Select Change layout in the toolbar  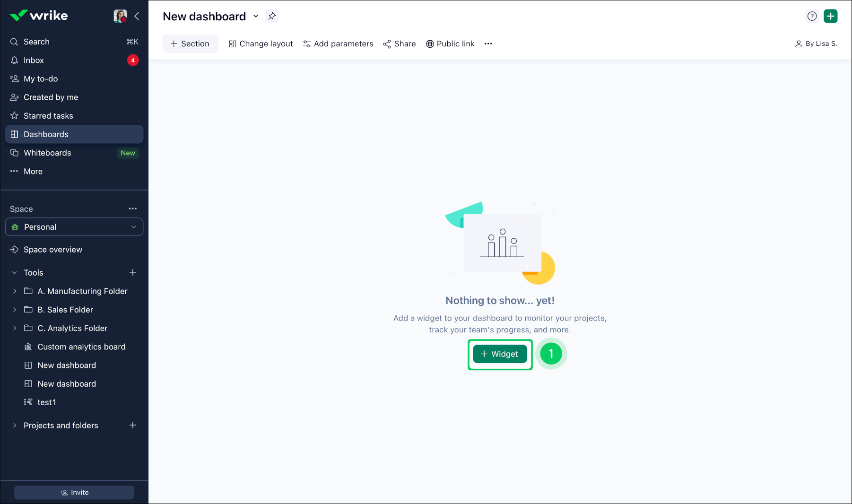coord(261,43)
